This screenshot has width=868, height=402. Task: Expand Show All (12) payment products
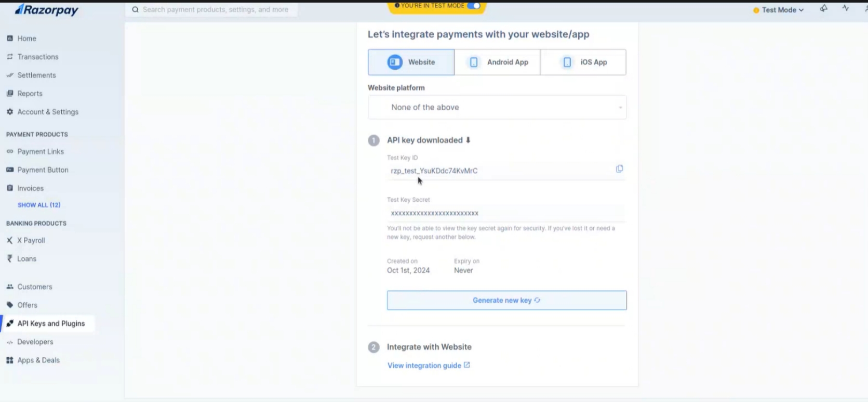[39, 205]
